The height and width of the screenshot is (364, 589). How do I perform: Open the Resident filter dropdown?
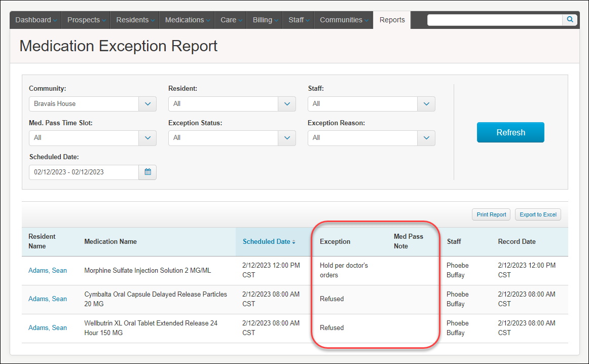tap(287, 104)
